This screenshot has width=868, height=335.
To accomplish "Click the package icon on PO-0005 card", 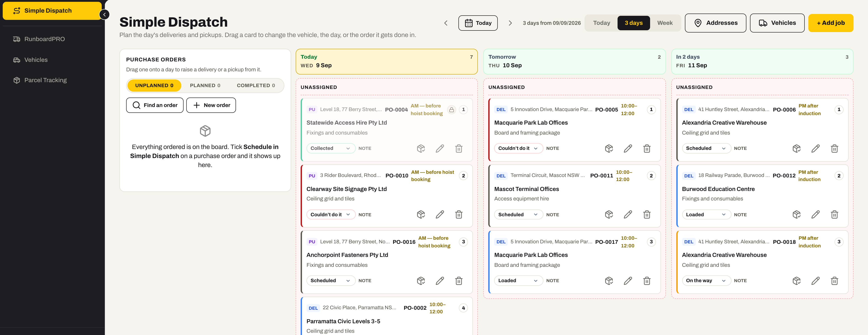I will pos(609,148).
